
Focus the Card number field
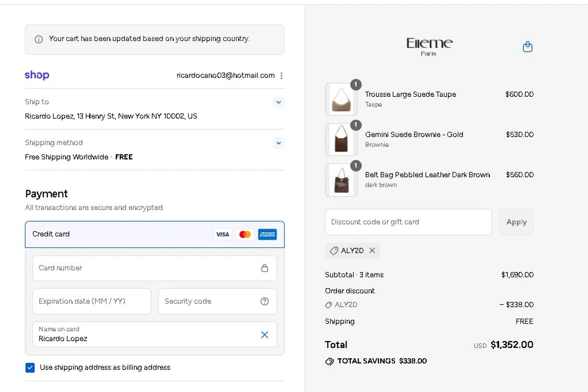154,268
